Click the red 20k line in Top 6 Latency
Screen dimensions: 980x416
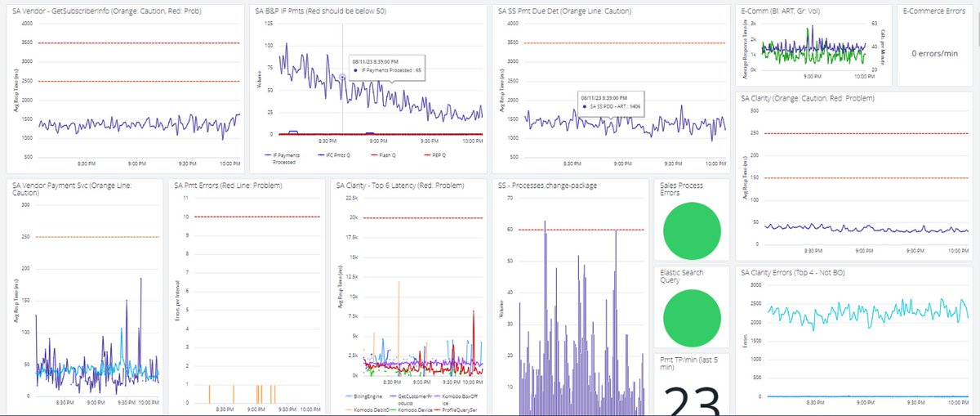[424, 218]
